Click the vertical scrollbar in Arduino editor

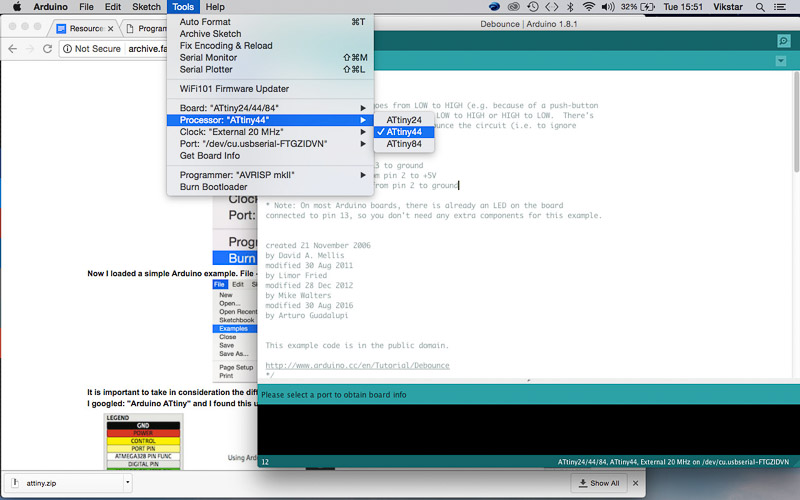click(x=796, y=122)
